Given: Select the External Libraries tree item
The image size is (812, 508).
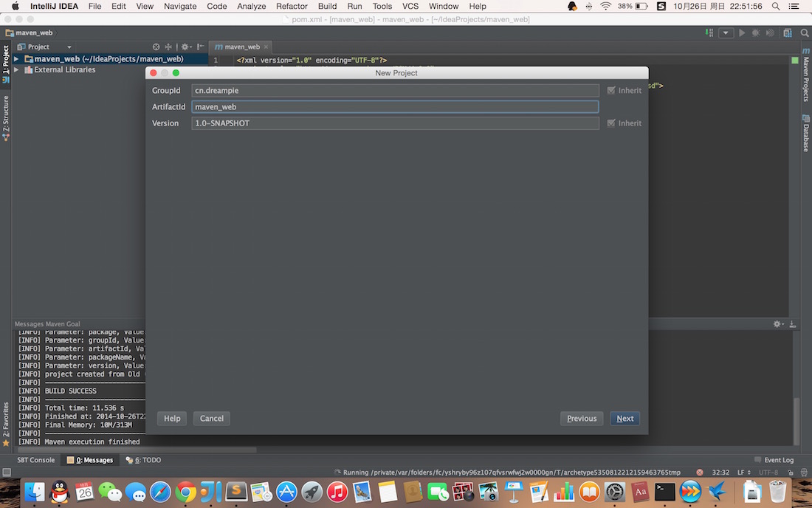Looking at the screenshot, I should (x=65, y=69).
